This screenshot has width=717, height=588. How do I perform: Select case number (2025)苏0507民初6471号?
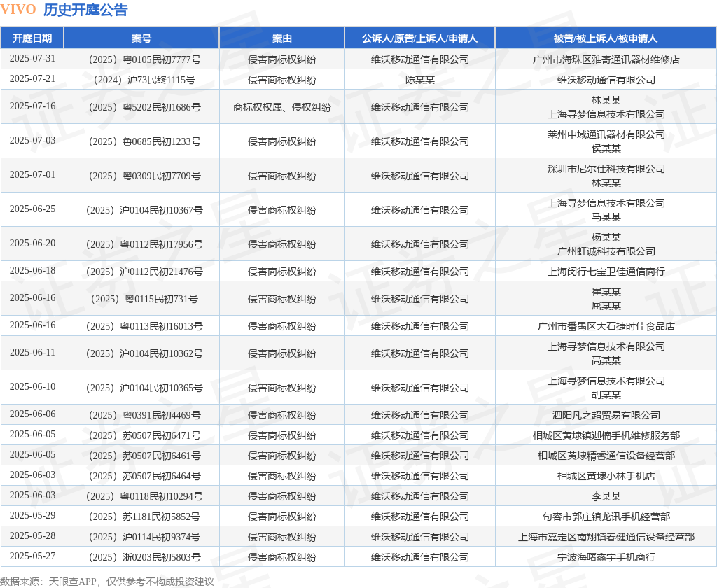[144, 435]
